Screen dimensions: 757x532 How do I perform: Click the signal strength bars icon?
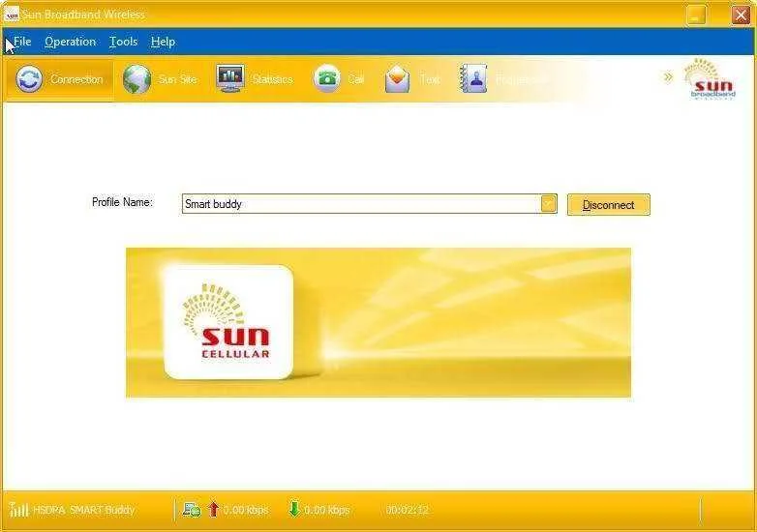(18, 509)
